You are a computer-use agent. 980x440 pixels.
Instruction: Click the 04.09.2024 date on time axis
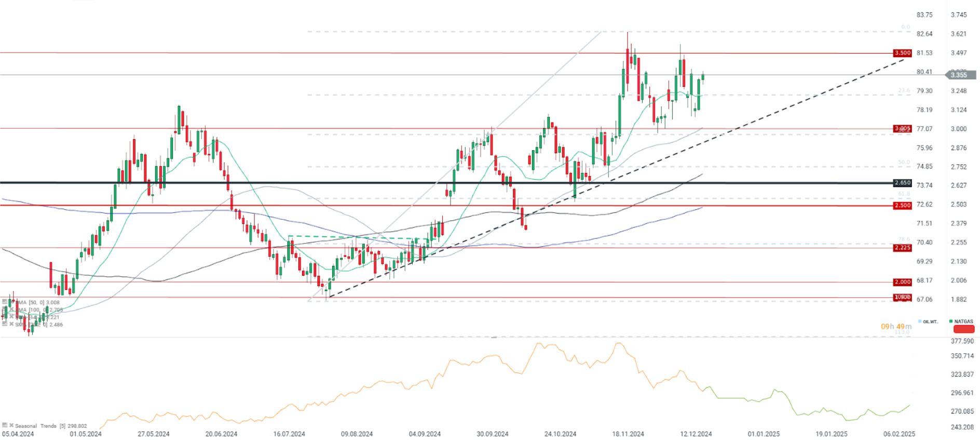coord(425,434)
